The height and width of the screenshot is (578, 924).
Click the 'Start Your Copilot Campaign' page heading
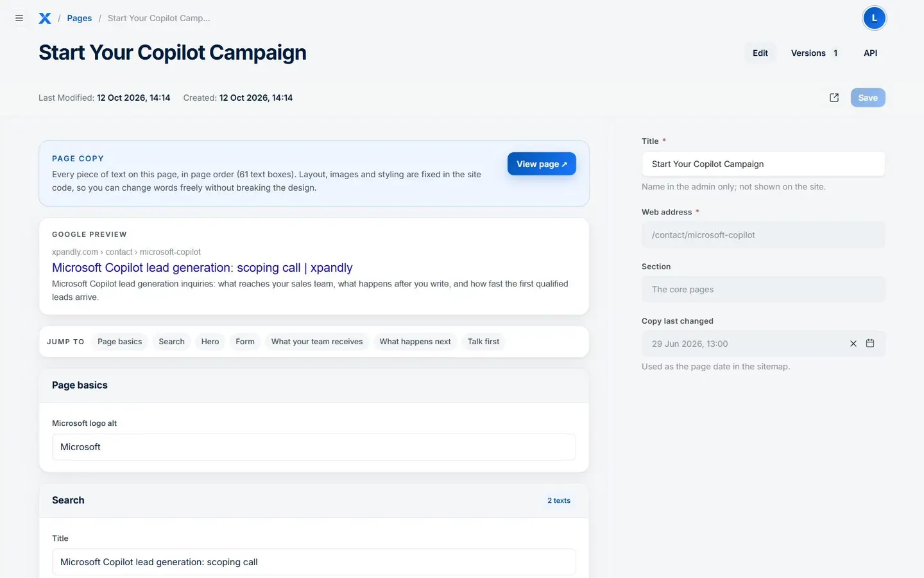click(x=173, y=53)
